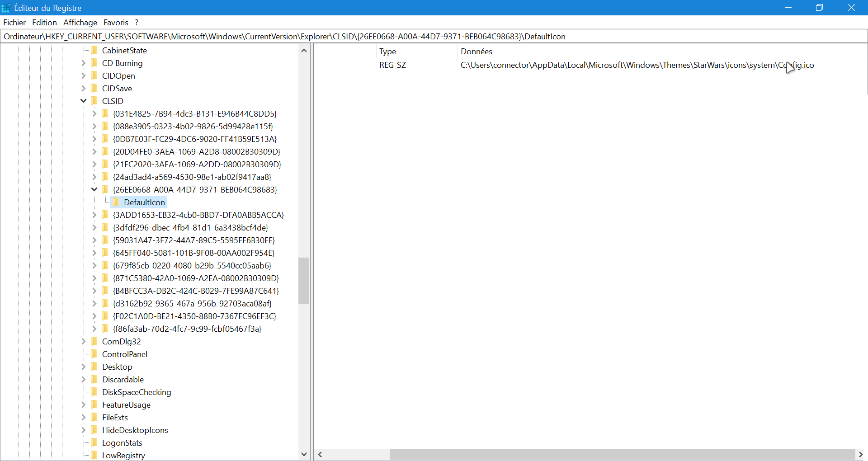This screenshot has width=868, height=461.
Task: Click the Type column header
Action: point(387,52)
